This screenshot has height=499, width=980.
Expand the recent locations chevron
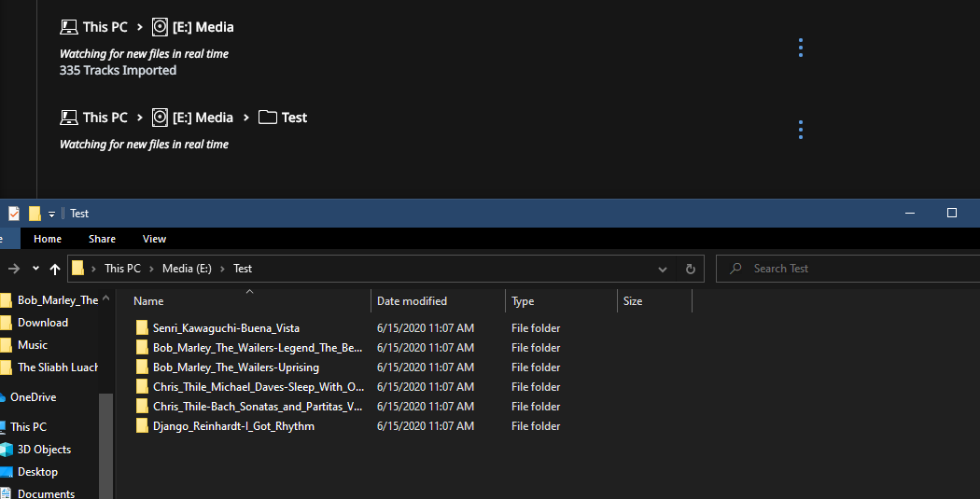click(35, 269)
